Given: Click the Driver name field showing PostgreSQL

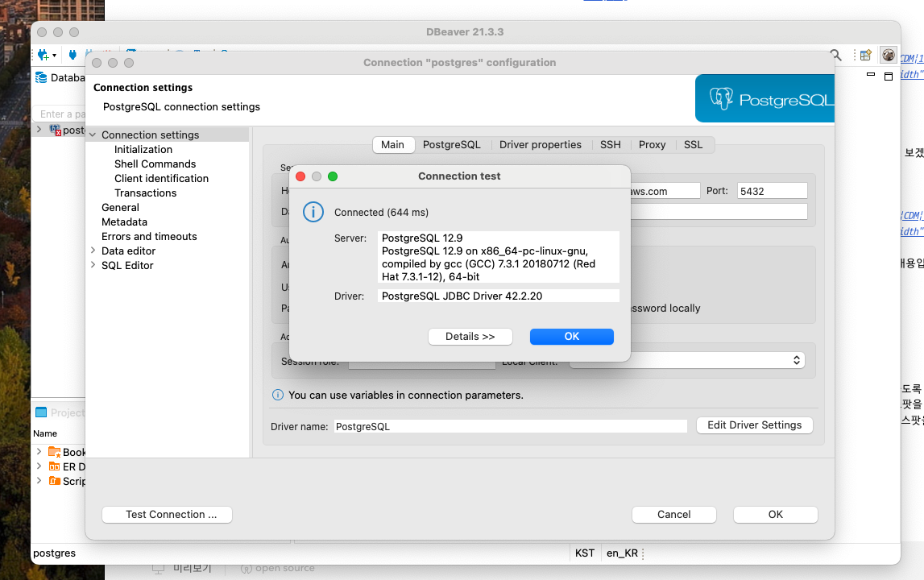Looking at the screenshot, I should [510, 426].
